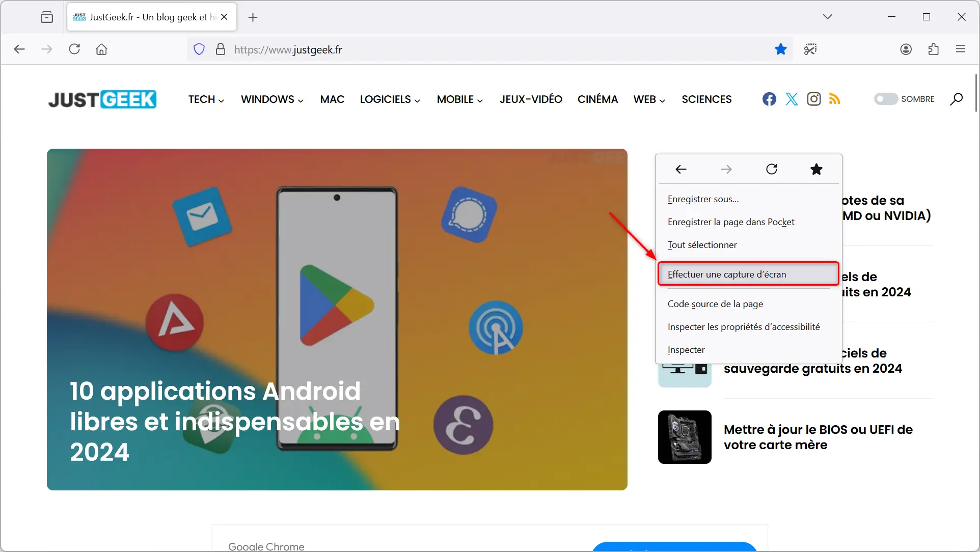Click context menu forward arrow
Screen dimensions: 980x552
click(726, 169)
